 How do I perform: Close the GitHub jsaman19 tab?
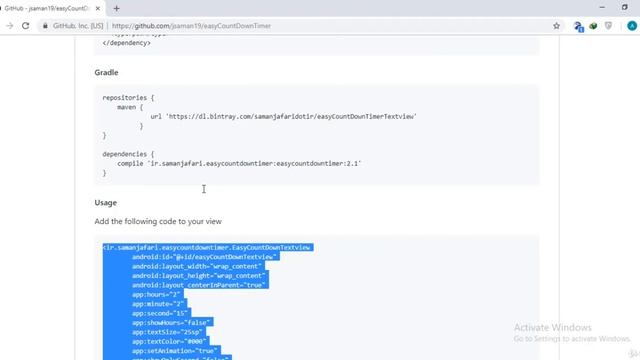click(x=98, y=8)
